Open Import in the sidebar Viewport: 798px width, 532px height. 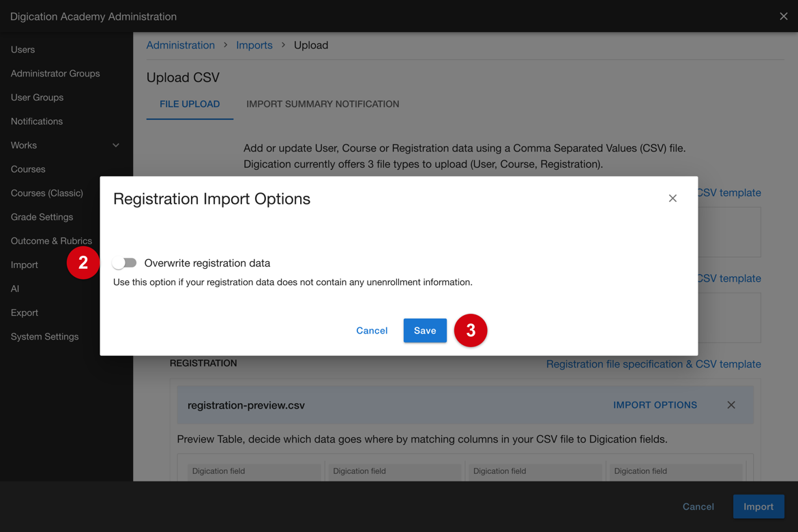(x=25, y=265)
